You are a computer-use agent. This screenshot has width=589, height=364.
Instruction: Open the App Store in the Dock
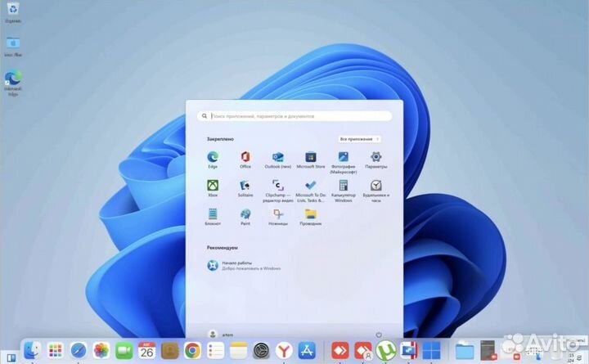307,351
